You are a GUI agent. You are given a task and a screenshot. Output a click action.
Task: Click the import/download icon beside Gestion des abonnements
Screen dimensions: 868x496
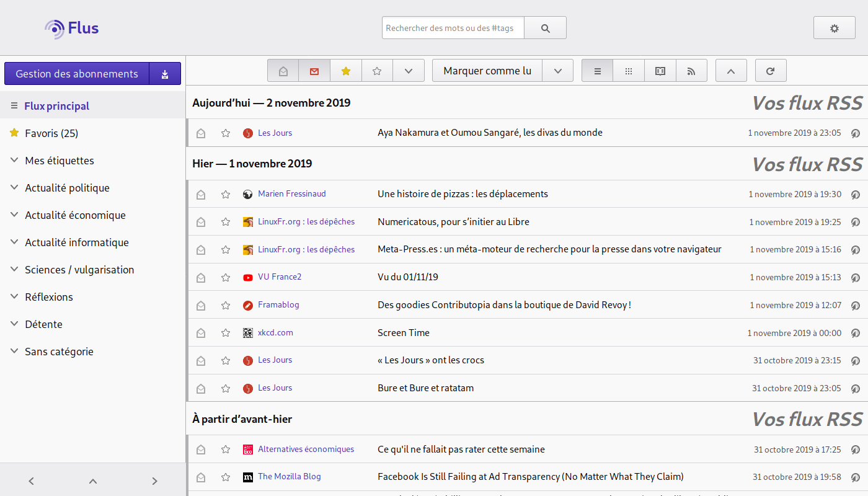pyautogui.click(x=165, y=74)
